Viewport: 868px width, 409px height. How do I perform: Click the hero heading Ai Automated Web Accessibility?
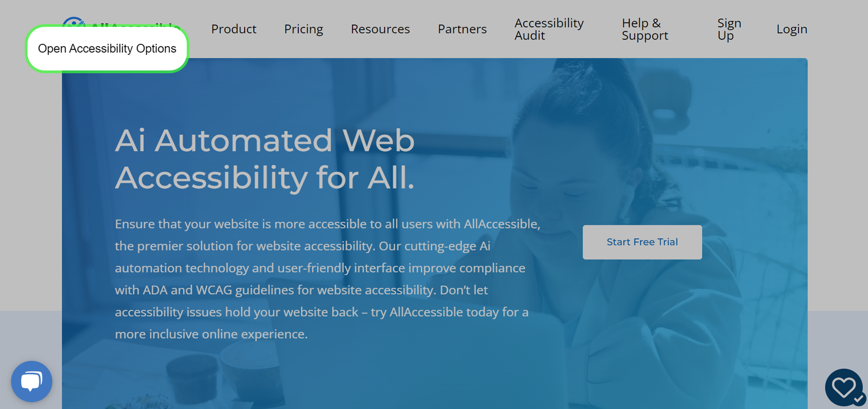pyautogui.click(x=265, y=159)
